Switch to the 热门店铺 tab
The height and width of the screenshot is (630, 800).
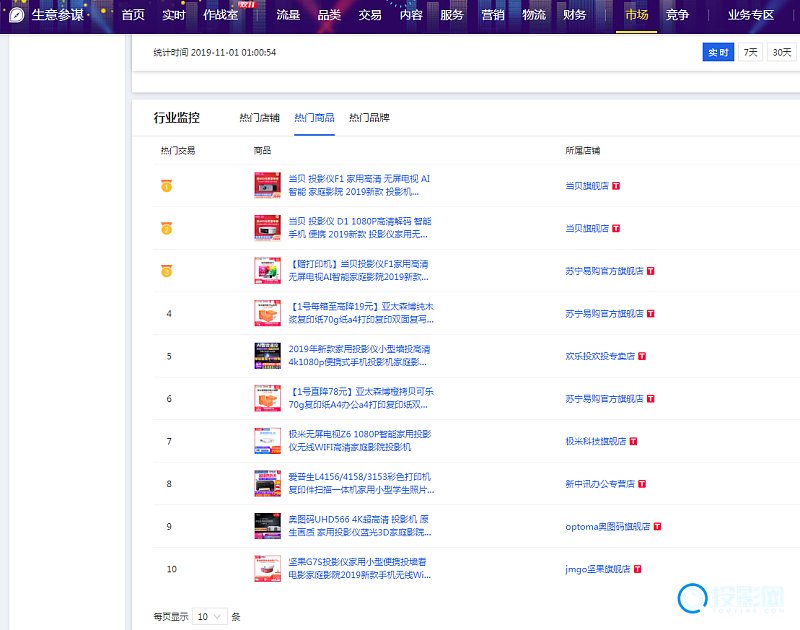(259, 118)
